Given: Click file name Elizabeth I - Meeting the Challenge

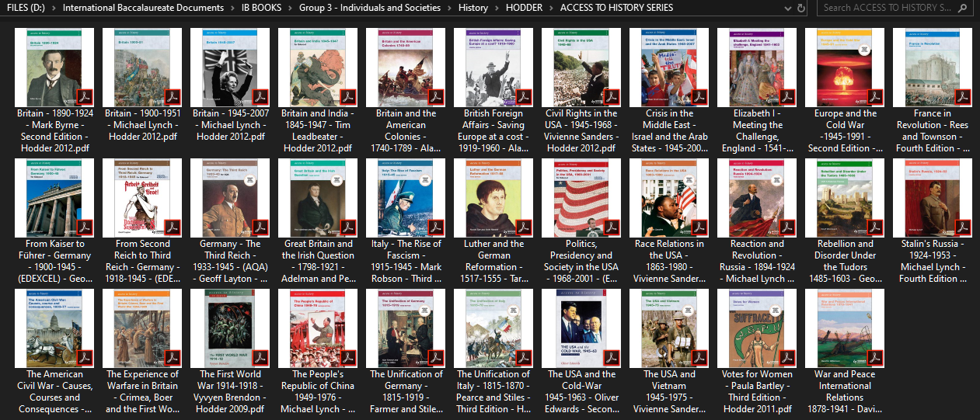Looking at the screenshot, I should point(757,130).
